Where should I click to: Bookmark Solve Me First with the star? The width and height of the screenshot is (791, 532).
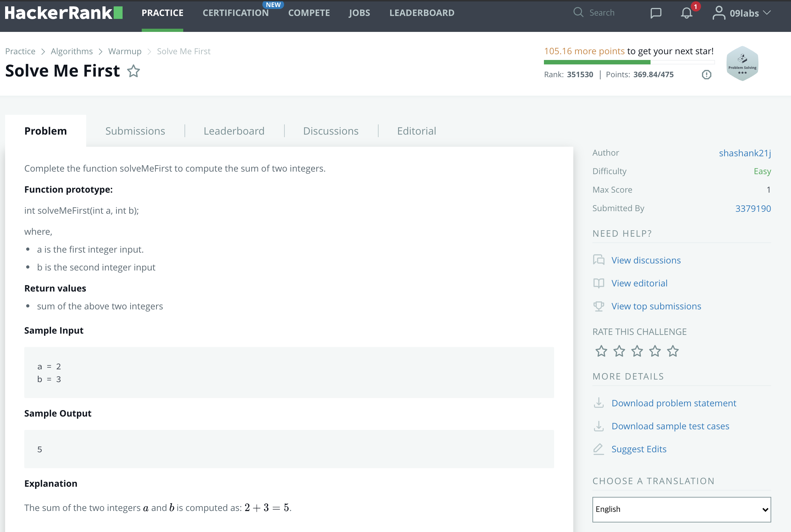point(133,71)
